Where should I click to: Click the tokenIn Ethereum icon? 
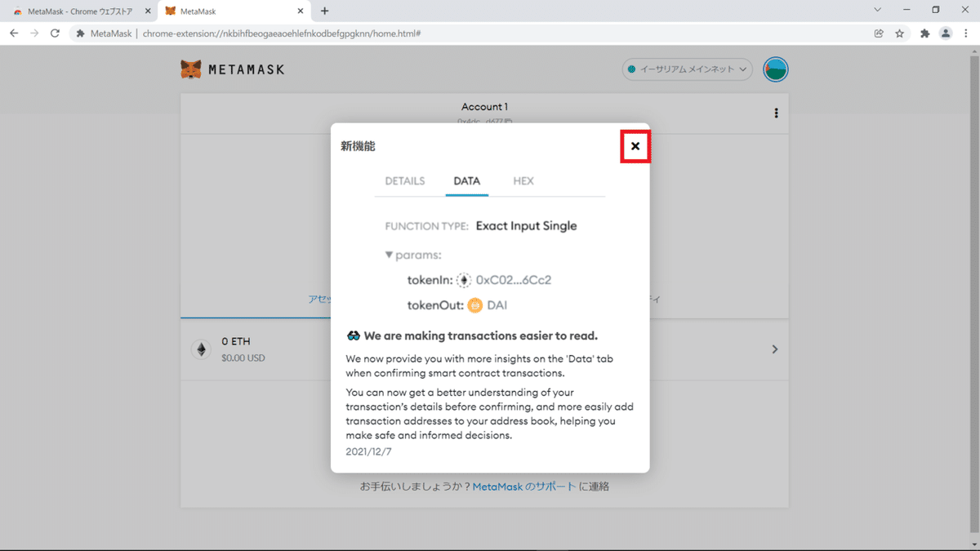click(x=464, y=280)
